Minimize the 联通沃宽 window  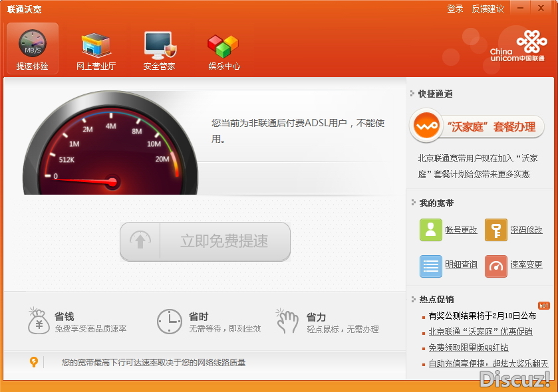coord(521,8)
